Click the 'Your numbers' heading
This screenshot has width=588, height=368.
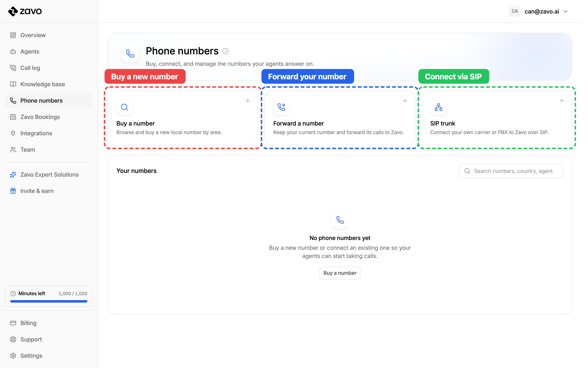click(x=136, y=171)
